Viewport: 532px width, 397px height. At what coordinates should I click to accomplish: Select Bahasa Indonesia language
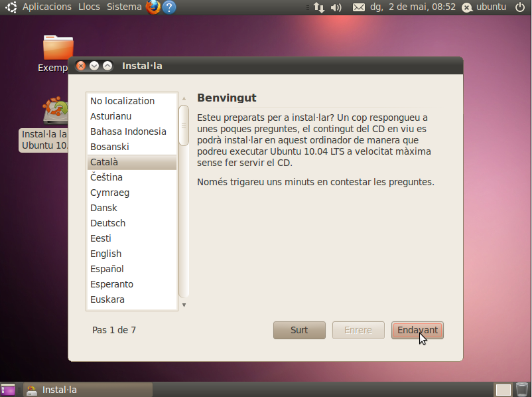[132, 131]
